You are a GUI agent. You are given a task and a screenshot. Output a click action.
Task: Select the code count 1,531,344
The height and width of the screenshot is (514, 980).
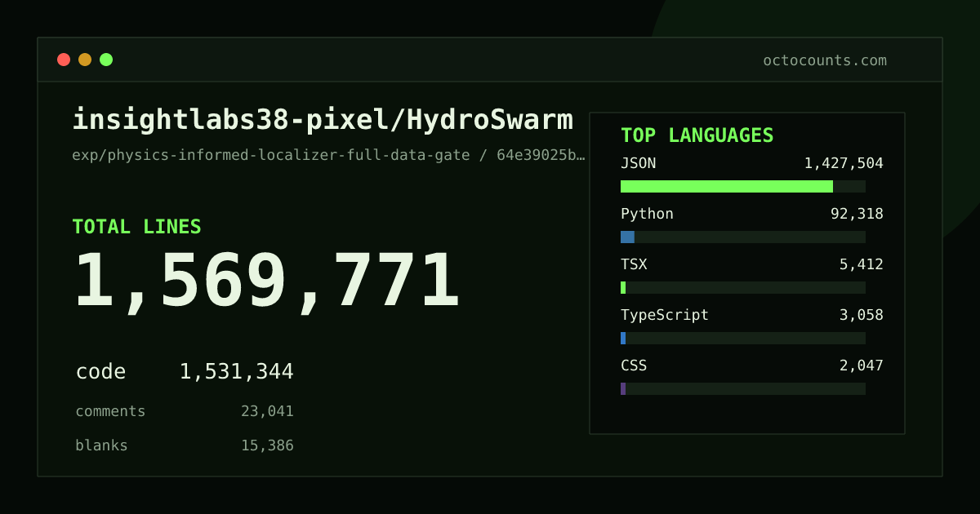click(236, 372)
